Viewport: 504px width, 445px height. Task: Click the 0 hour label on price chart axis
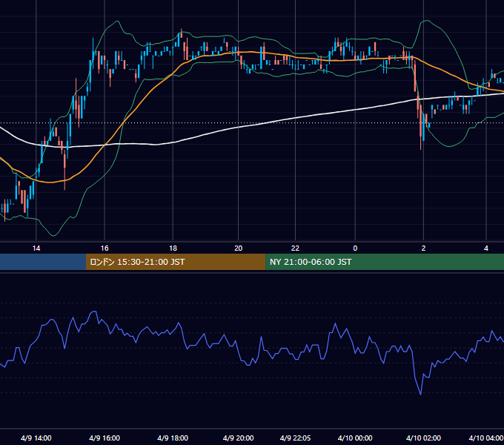coord(355,248)
